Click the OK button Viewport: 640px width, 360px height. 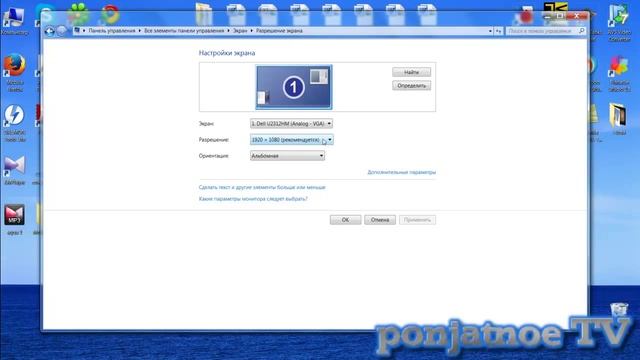345,220
